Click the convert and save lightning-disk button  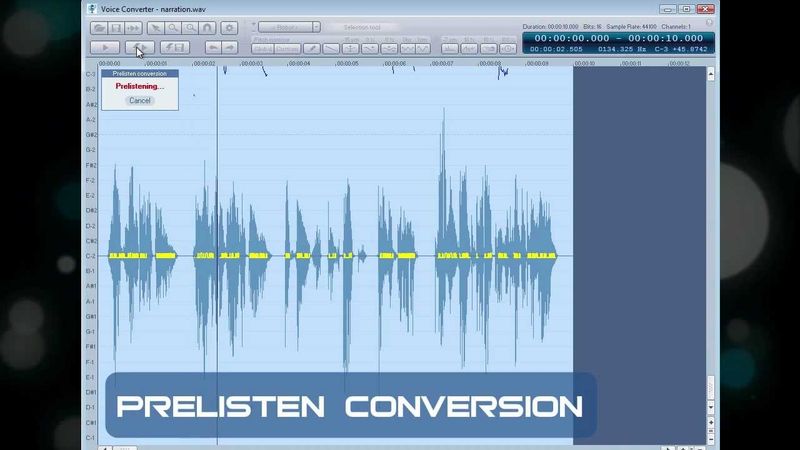click(x=175, y=48)
